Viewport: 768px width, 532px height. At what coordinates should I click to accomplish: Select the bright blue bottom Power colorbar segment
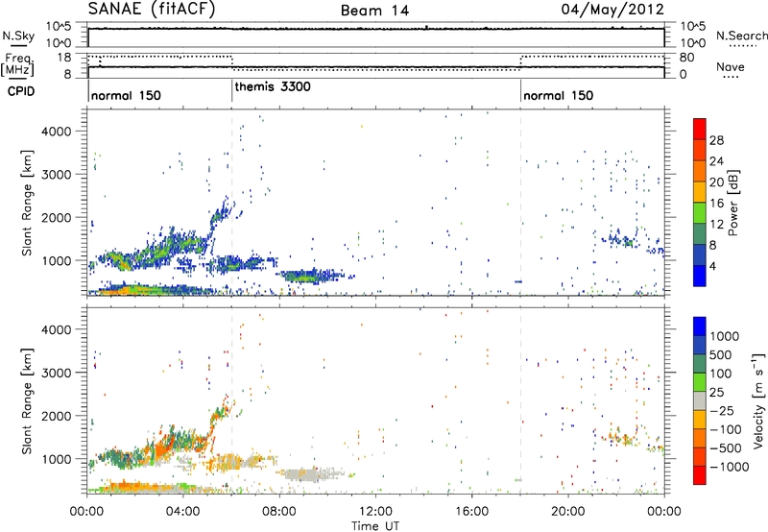[x=700, y=277]
